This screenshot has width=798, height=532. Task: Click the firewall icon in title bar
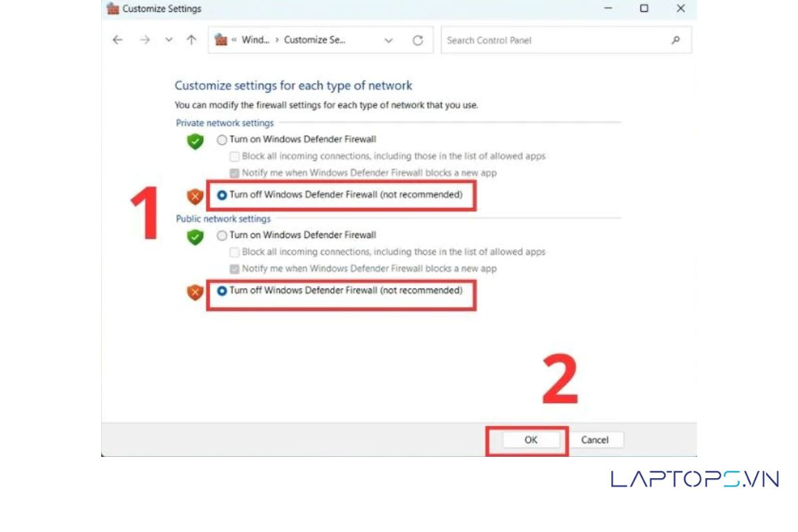tap(113, 9)
